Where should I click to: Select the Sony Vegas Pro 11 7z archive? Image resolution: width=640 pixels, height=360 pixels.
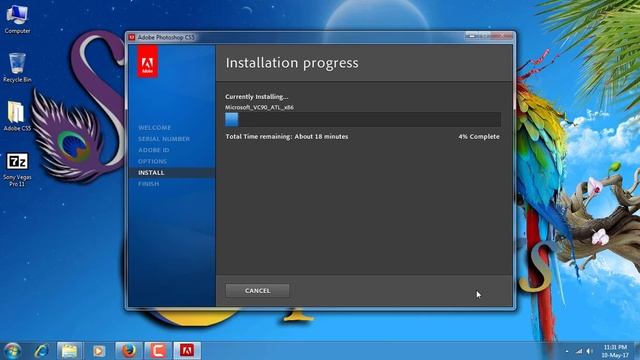click(x=17, y=169)
